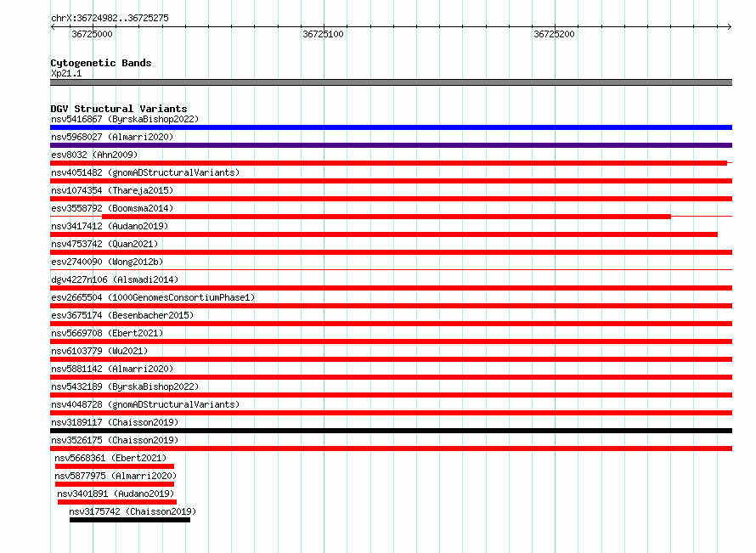Open esv2665504 (1000GenomesConsortiumPhase1) label

[153, 297]
